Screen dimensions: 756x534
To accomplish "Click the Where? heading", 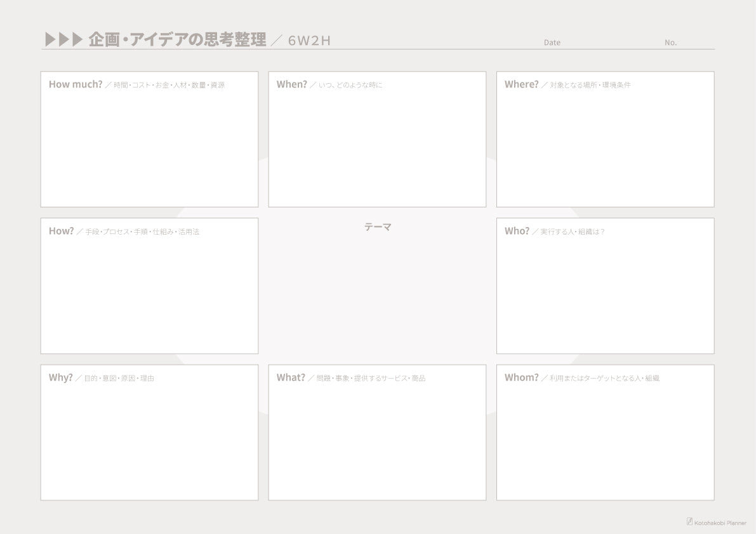I will coord(521,84).
